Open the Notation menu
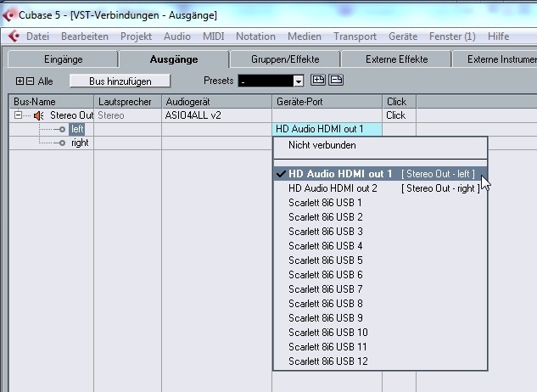Image resolution: width=537 pixels, height=392 pixels. [255, 36]
